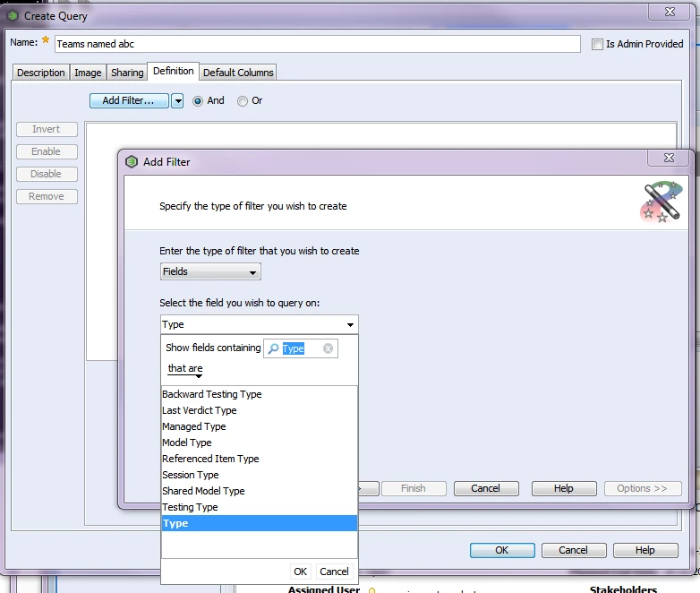Image resolution: width=700 pixels, height=593 pixels.
Task: Open the Default Columns tab
Action: click(238, 73)
